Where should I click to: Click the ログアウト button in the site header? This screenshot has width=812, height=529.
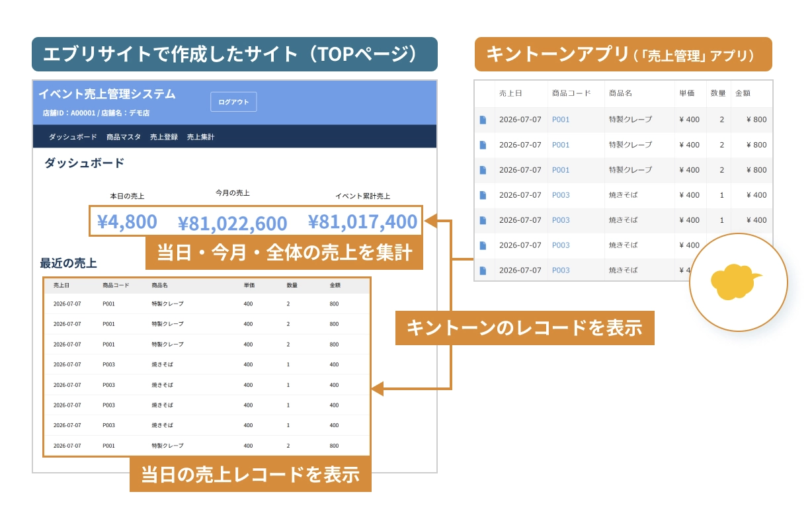coord(233,102)
